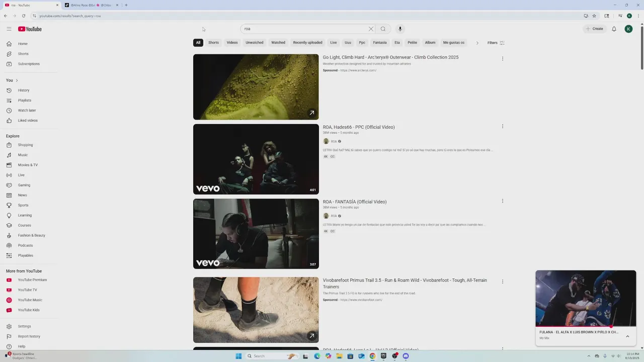Select the All filter chip

pos(198,43)
